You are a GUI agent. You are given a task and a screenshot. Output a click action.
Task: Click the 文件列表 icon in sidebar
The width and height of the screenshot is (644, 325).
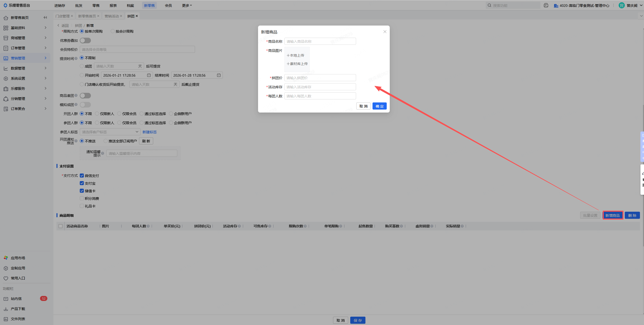pyautogui.click(x=6, y=319)
